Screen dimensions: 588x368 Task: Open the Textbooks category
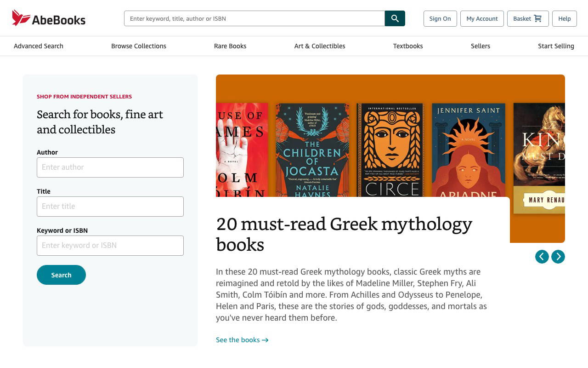(x=408, y=46)
